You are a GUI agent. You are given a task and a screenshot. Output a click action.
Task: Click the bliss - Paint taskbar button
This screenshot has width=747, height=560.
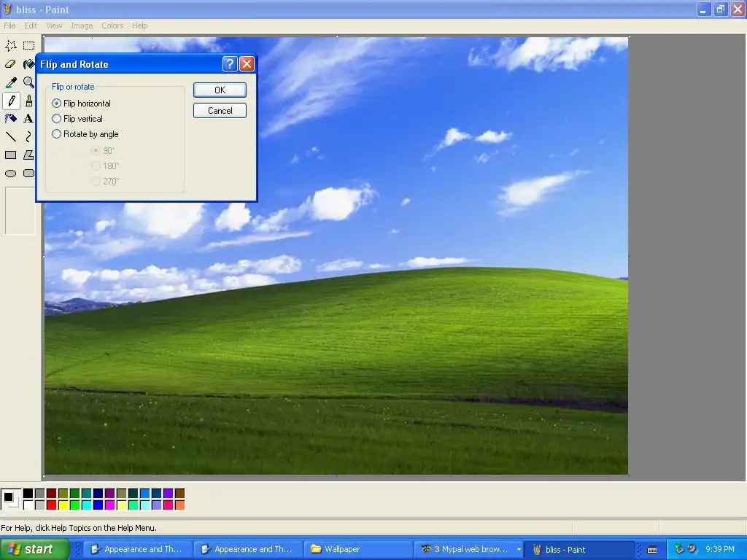pyautogui.click(x=578, y=550)
